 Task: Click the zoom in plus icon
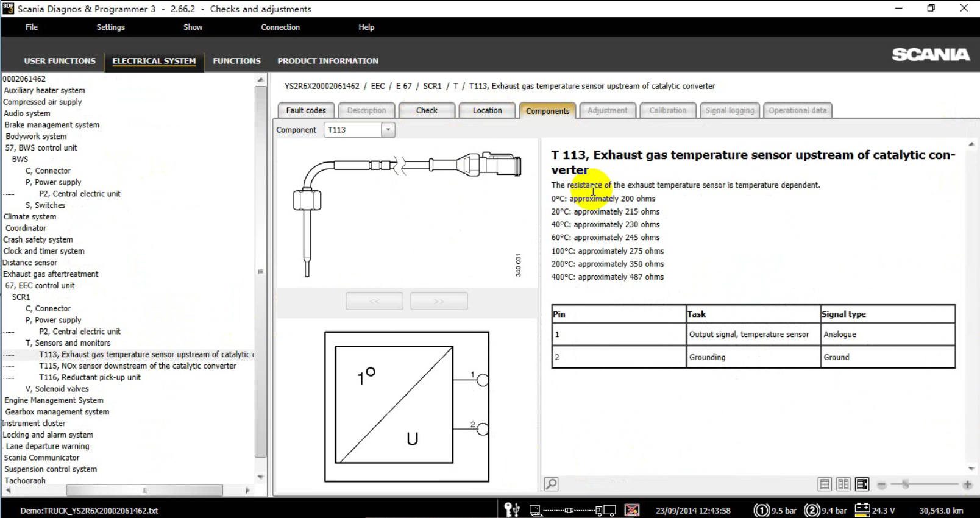967,485
